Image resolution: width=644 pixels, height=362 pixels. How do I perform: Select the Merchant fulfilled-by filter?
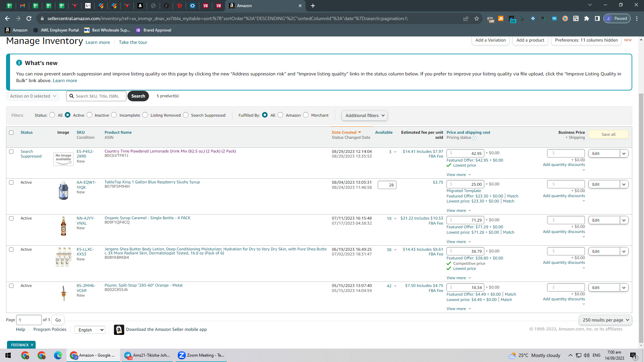coord(306,115)
